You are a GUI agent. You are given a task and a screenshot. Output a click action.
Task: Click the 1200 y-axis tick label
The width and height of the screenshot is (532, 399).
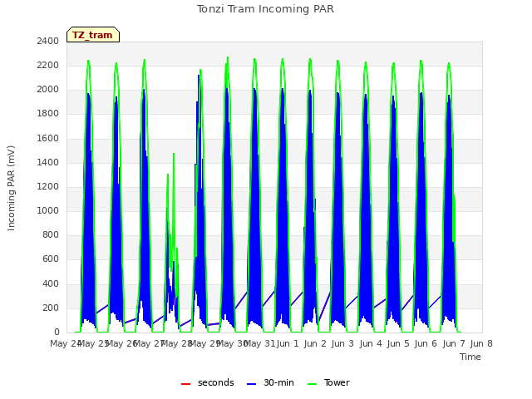pos(48,186)
